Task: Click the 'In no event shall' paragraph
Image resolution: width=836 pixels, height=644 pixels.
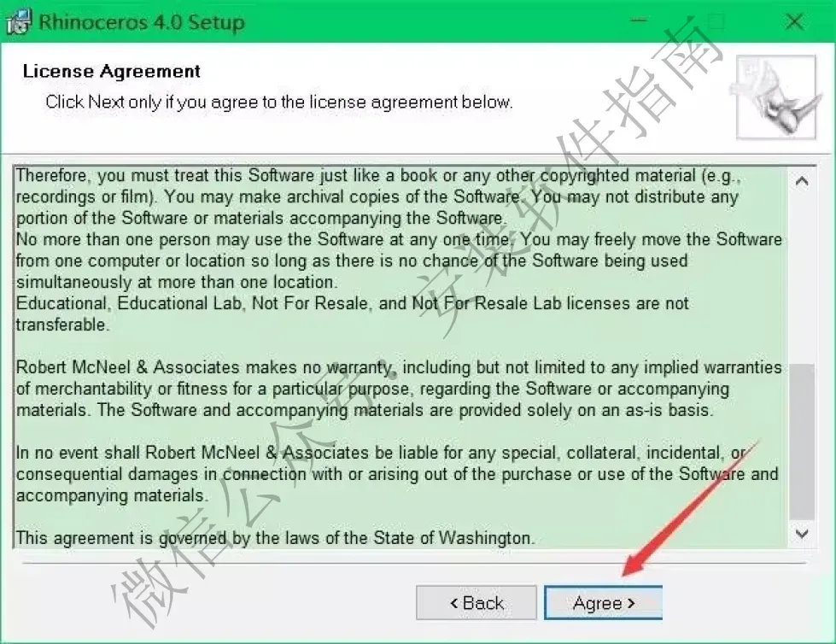Action: click(x=397, y=474)
